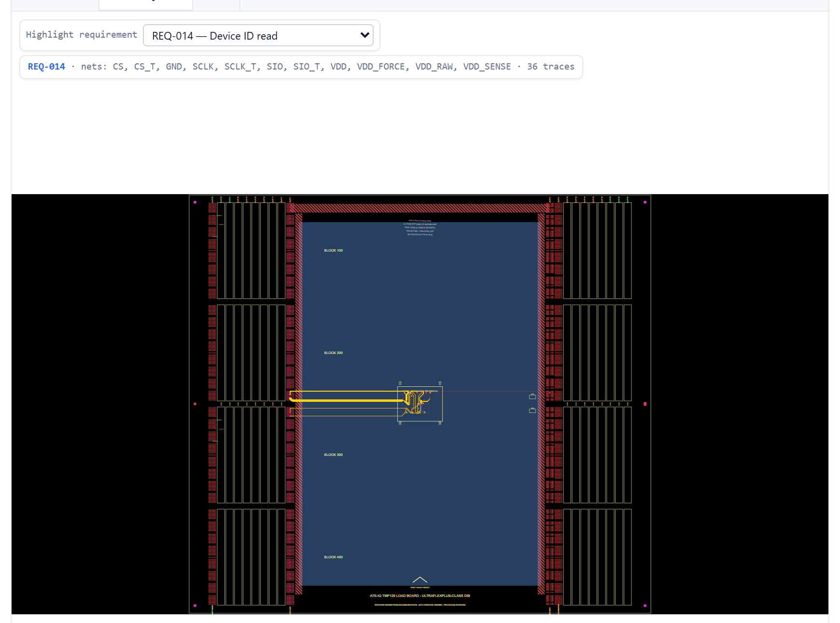Click the load board title text at bottom
This screenshot has width=840, height=623.
[x=420, y=596]
